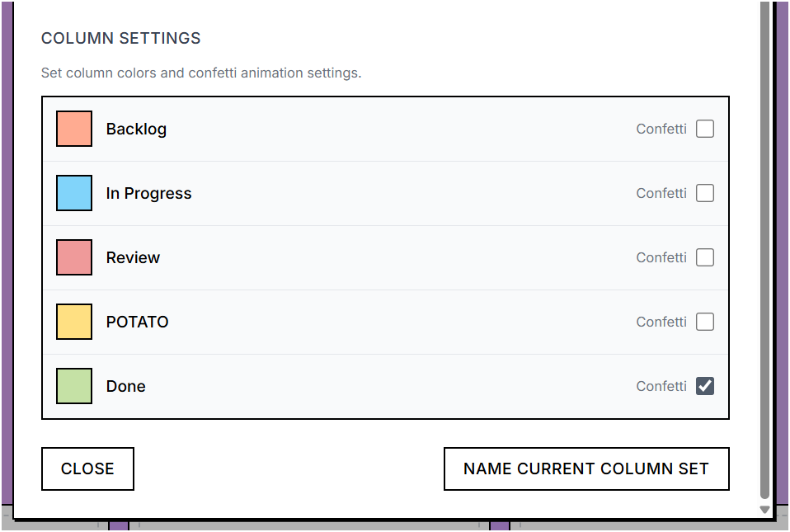Click NAME CURRENT COLUMN SET
790x532 pixels.
(586, 468)
